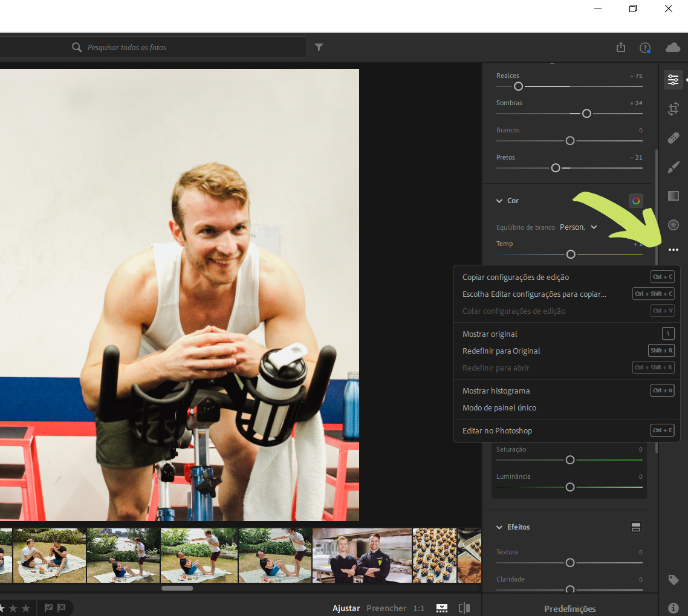The height and width of the screenshot is (616, 688).
Task: Open the Keywords tag panel
Action: [673, 580]
